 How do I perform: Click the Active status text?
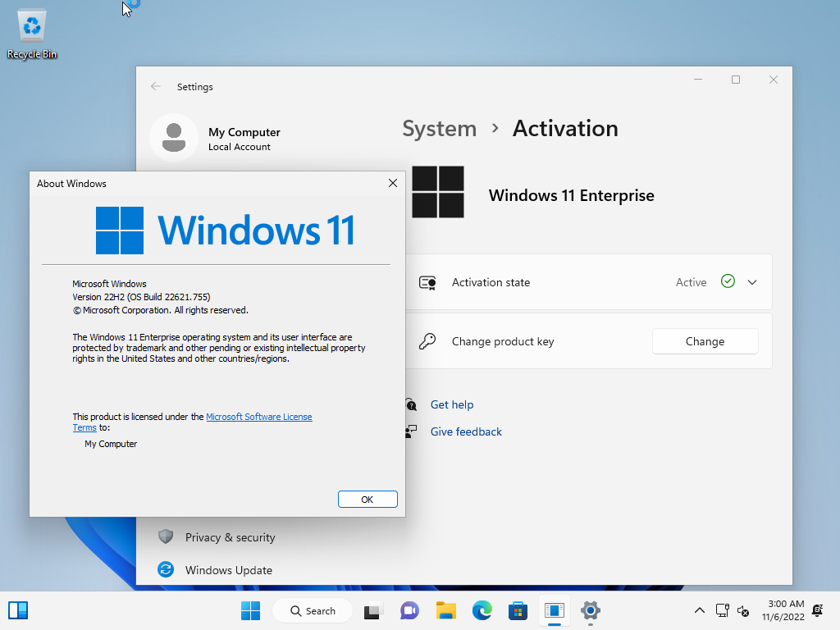click(691, 282)
